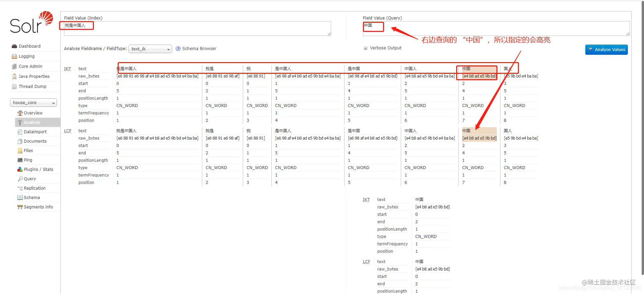The height and width of the screenshot is (294, 644).
Task: Click the Dashboard gauge icon
Action: [x=14, y=46]
